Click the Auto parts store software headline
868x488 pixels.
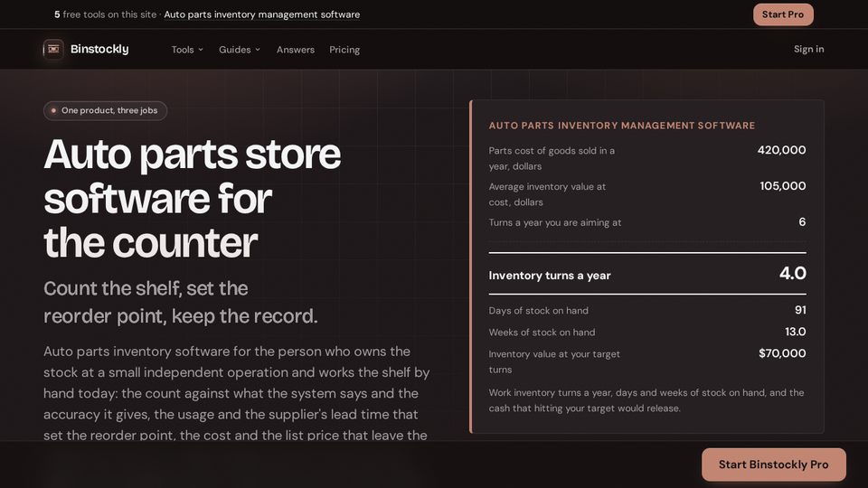point(192,198)
